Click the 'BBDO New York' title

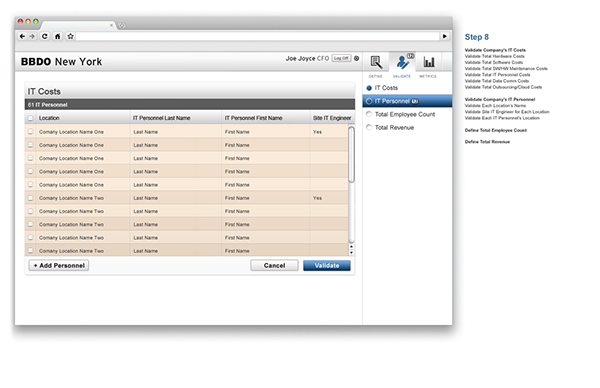[x=61, y=62]
